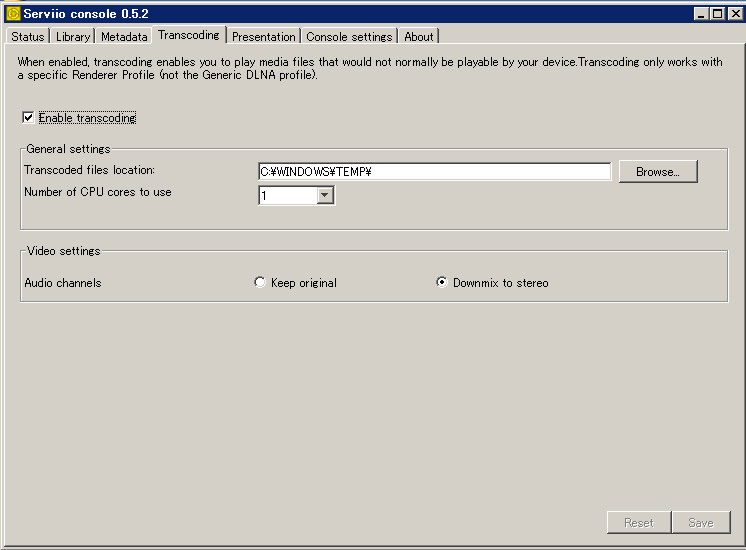The width and height of the screenshot is (746, 550).
Task: Click the Serviio app icon in title bar
Action: coord(13,13)
